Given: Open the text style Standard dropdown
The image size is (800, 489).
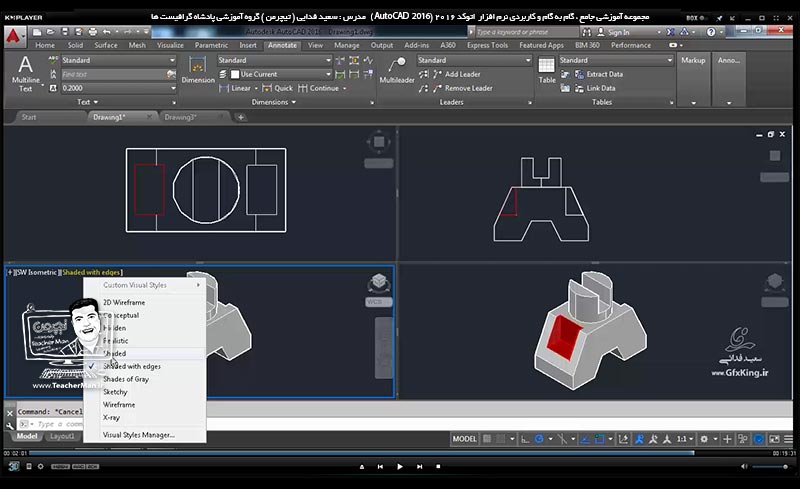Looking at the screenshot, I should 118,60.
